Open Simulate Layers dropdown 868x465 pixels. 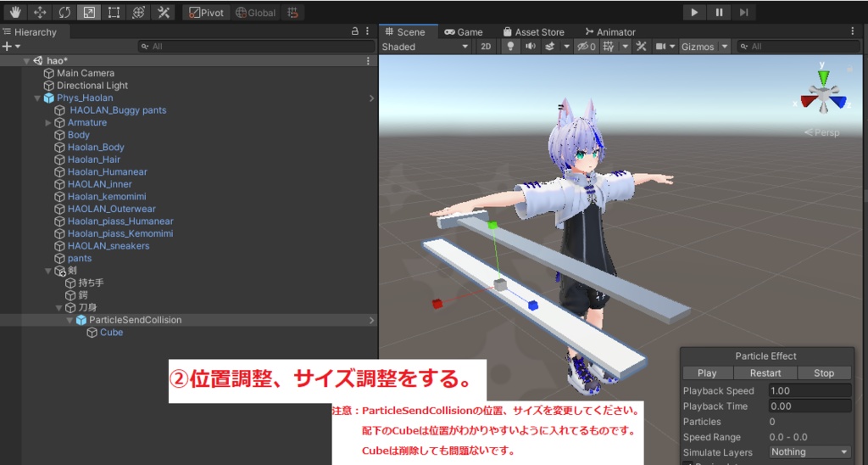(x=810, y=452)
